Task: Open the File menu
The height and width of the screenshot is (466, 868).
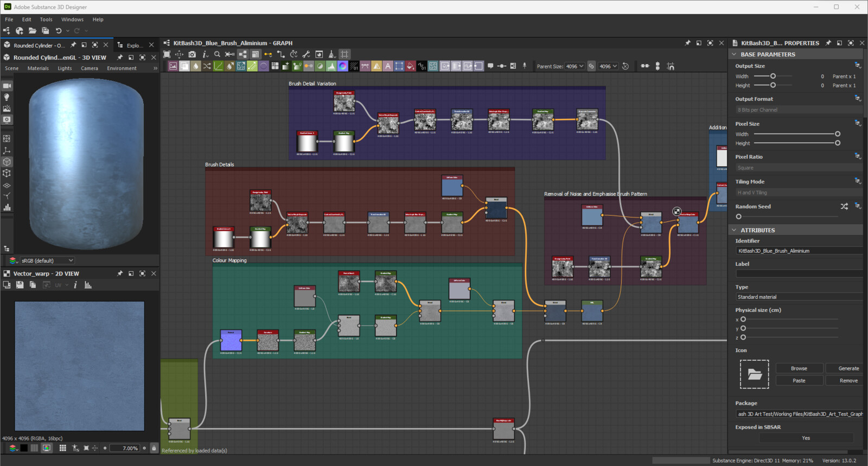Action: pyautogui.click(x=9, y=19)
